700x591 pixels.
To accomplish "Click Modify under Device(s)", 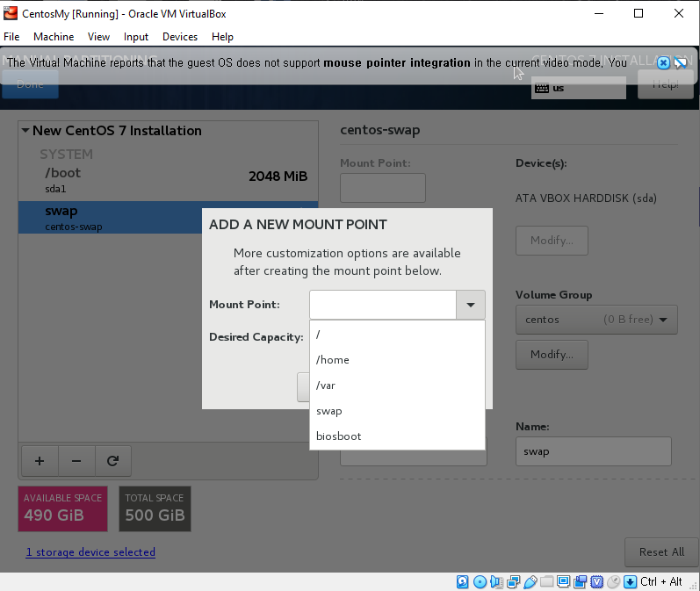I will [x=552, y=241].
